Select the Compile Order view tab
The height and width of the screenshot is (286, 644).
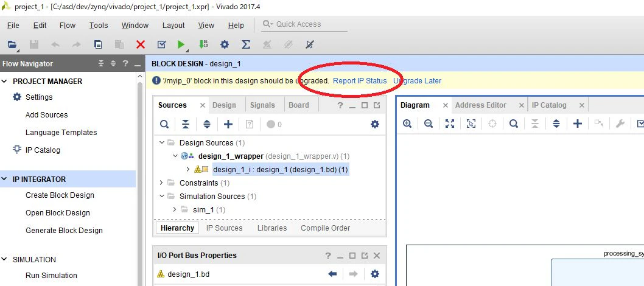tap(325, 228)
